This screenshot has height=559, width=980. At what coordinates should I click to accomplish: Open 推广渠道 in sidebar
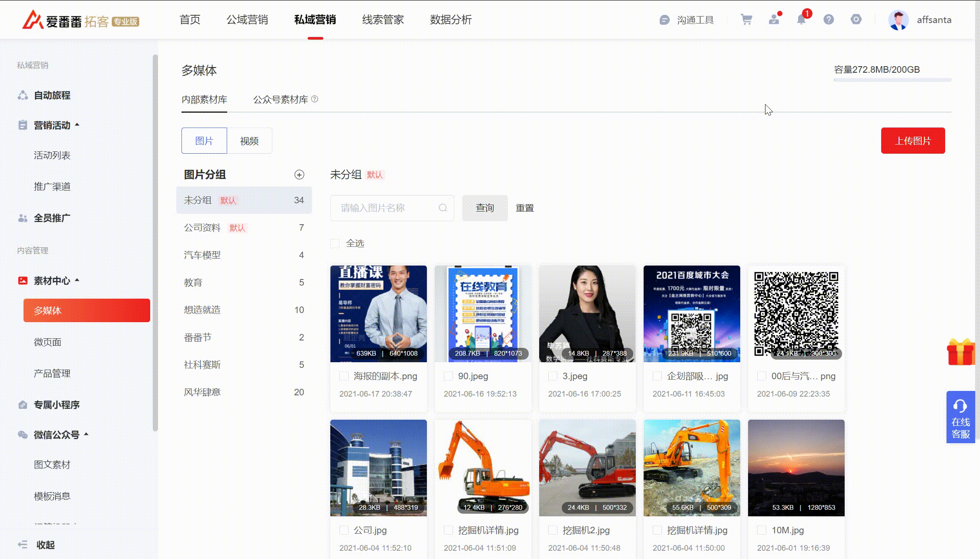[52, 187]
